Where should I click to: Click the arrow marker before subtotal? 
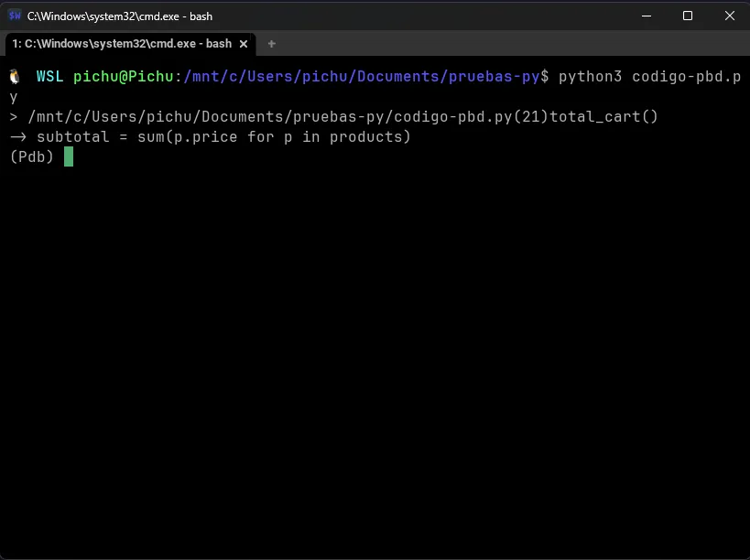(x=17, y=136)
